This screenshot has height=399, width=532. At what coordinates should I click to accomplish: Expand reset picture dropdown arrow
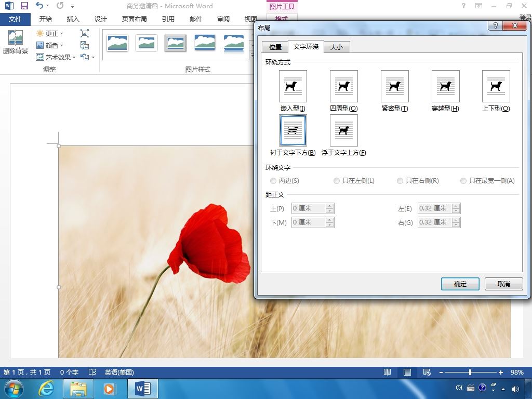[94, 57]
